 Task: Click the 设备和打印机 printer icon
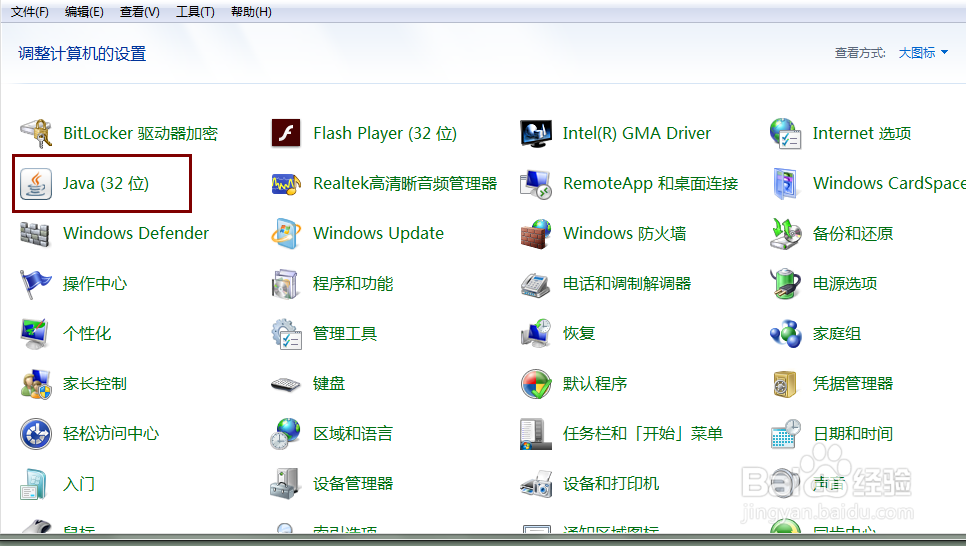(536, 484)
